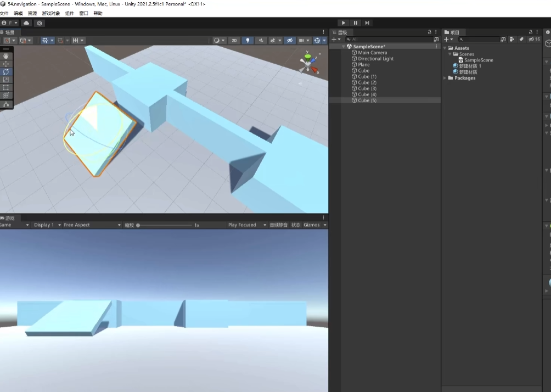Open the 游戏对象 menu

pos(51,13)
